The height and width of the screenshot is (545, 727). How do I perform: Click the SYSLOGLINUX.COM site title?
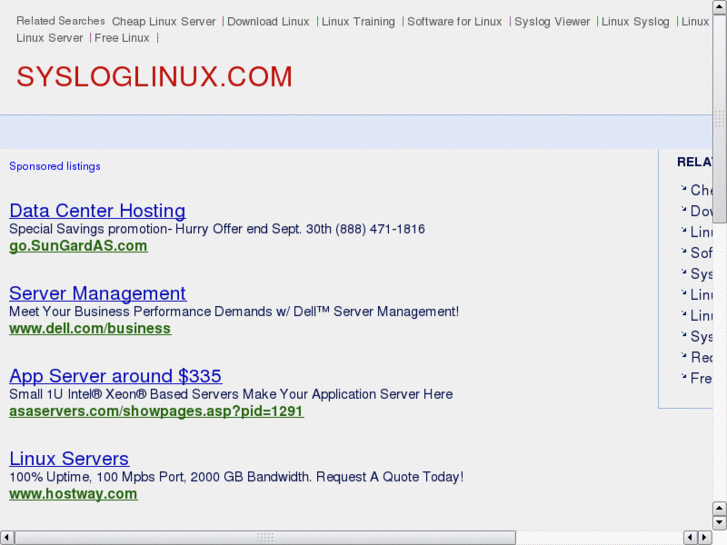(x=154, y=77)
